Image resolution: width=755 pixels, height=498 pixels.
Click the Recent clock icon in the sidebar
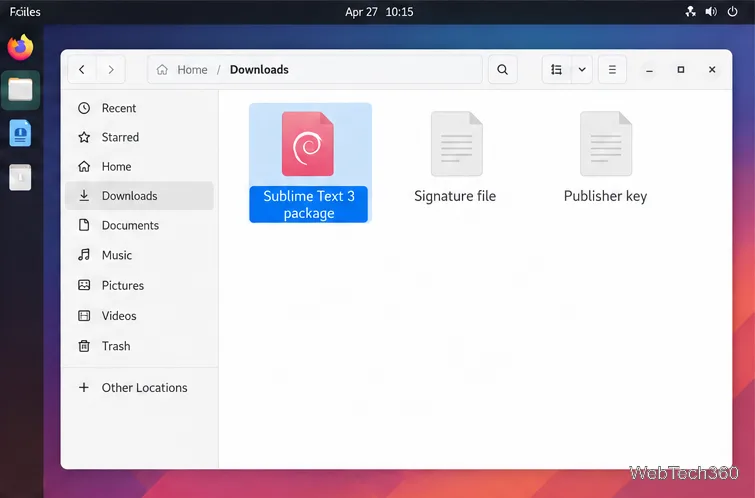84,108
